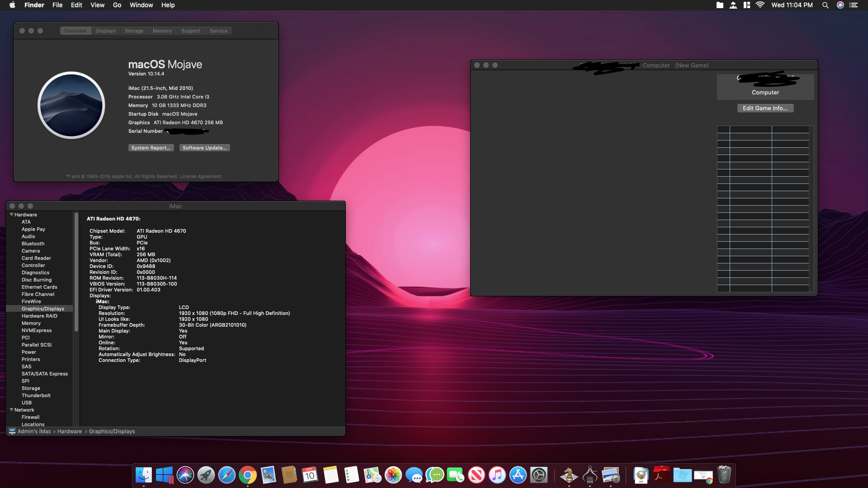Collapse the Hardware section triangle
Viewport: 868px width, 488px height.
click(x=11, y=215)
